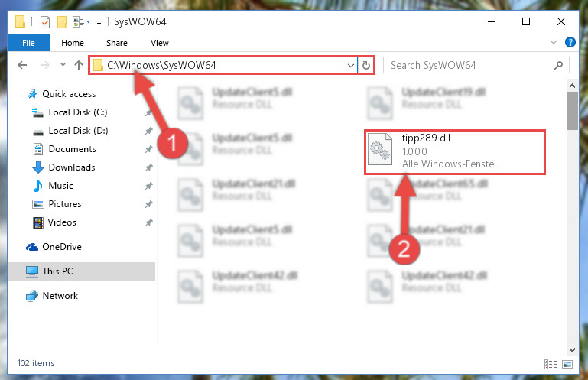588x380 pixels.
Task: Click the Up one level arrow
Action: pyautogui.click(x=79, y=65)
